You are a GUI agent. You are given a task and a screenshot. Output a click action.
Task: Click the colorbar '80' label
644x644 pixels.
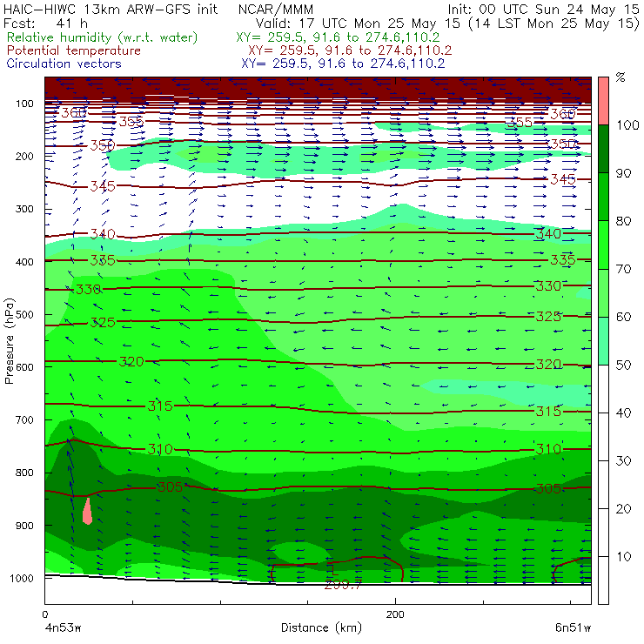(624, 221)
